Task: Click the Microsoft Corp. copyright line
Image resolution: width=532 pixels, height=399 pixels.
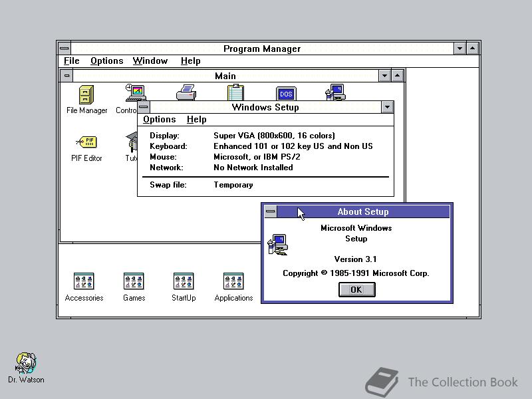Action: (x=356, y=273)
